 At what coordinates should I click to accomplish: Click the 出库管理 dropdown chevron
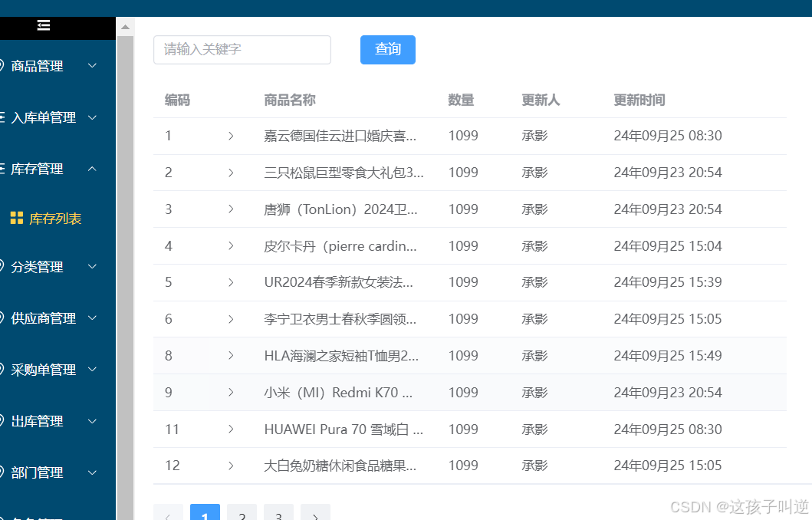coord(92,421)
